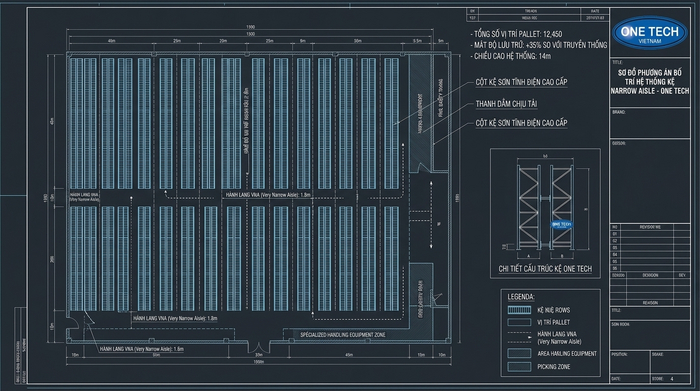
Task: Click the dashed line sample for HÀNH LANG VNA legend
Action: (519, 337)
